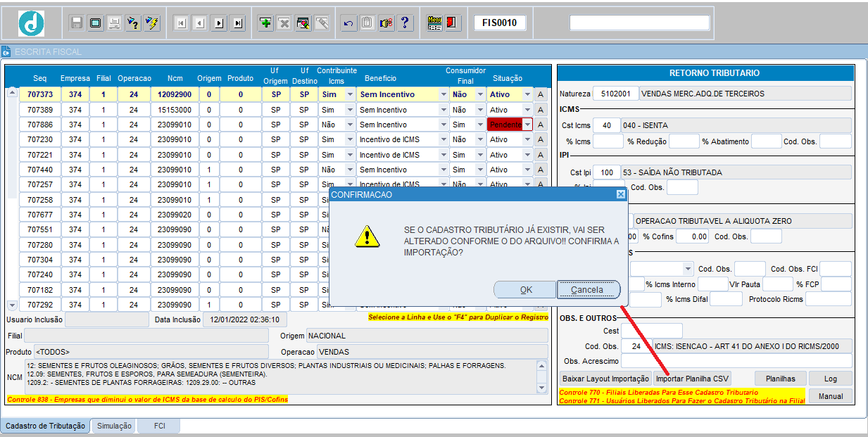Switch to the Cadastro de Tributação tab
Viewport: 868px width, 437px height.
pos(45,426)
